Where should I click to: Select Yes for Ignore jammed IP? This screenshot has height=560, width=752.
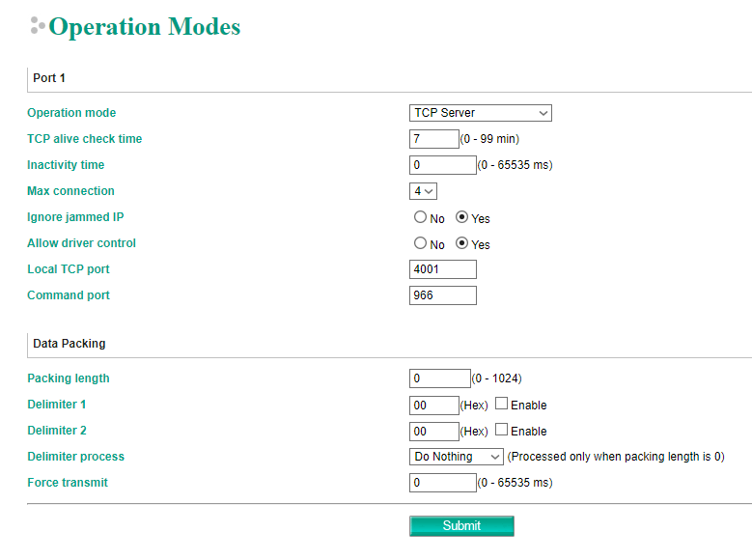tap(462, 218)
